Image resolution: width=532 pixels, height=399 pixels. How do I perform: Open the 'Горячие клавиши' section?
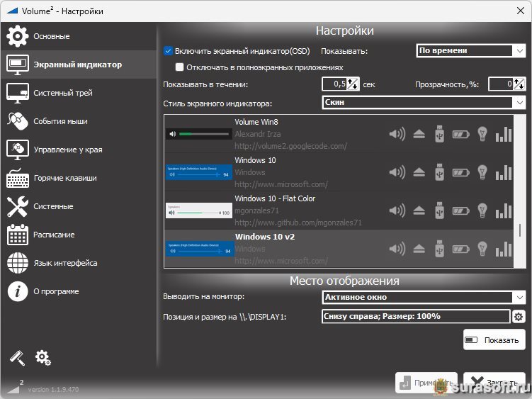coord(64,178)
